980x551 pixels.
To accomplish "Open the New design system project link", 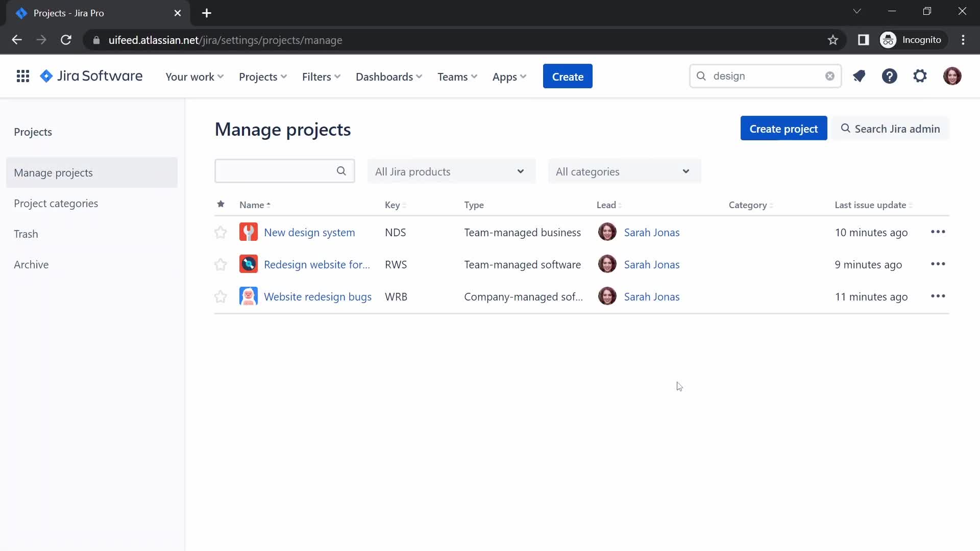I will pos(309,232).
